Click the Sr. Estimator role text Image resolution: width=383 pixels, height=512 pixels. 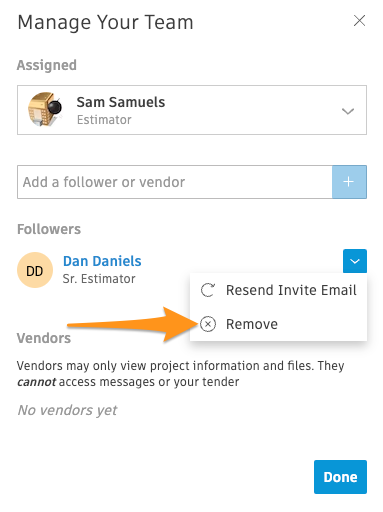[99, 279]
